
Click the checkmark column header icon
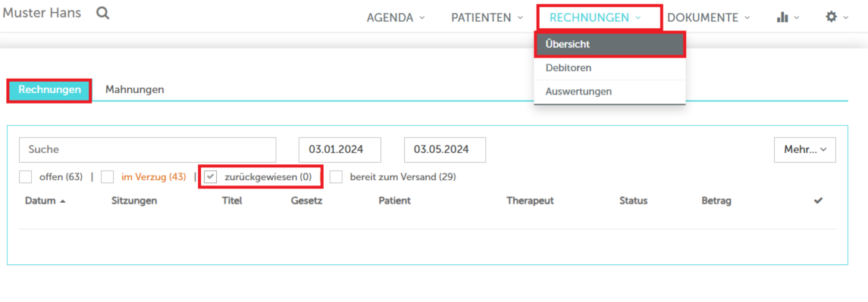pyautogui.click(x=818, y=201)
